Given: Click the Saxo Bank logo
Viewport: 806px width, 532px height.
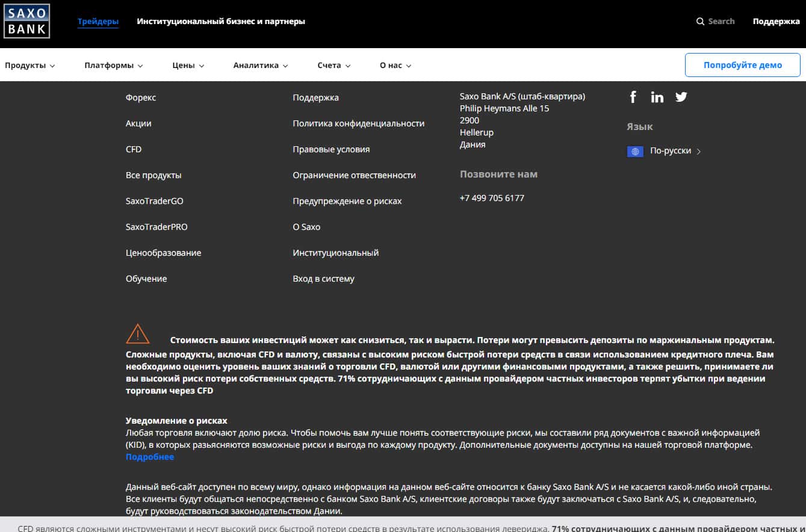Looking at the screenshot, I should click(x=26, y=21).
